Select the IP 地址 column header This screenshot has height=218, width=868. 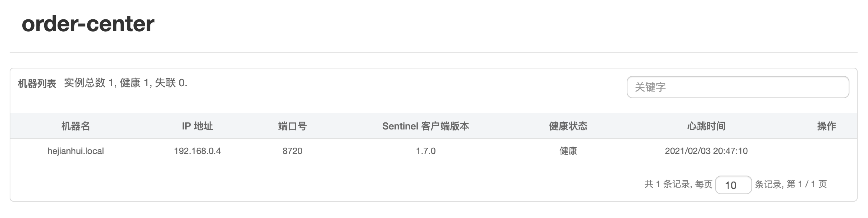point(197,126)
